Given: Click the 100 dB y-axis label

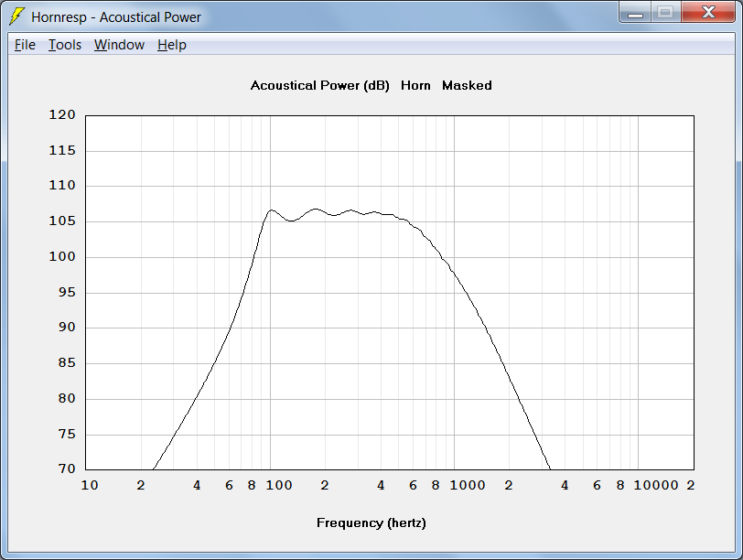Looking at the screenshot, I should click(x=62, y=257).
